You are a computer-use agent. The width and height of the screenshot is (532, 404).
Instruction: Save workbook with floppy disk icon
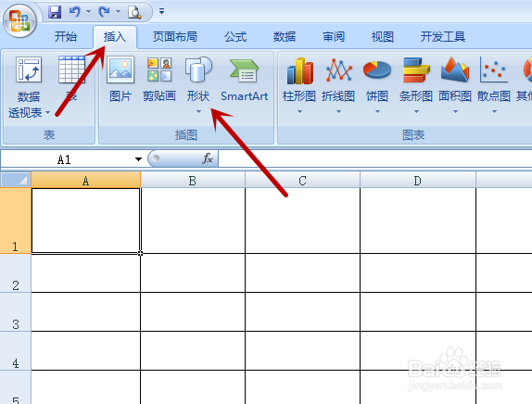[x=55, y=12]
